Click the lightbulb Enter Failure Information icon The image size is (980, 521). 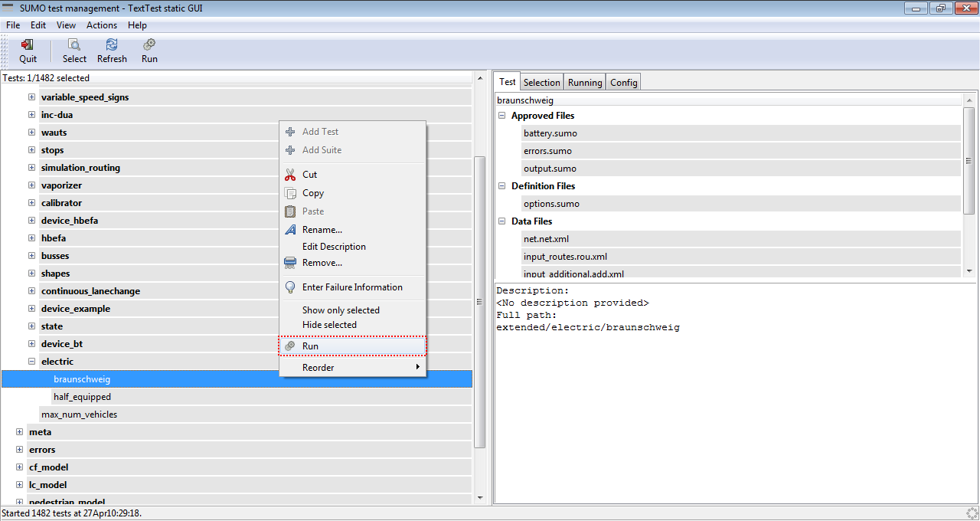(x=290, y=287)
